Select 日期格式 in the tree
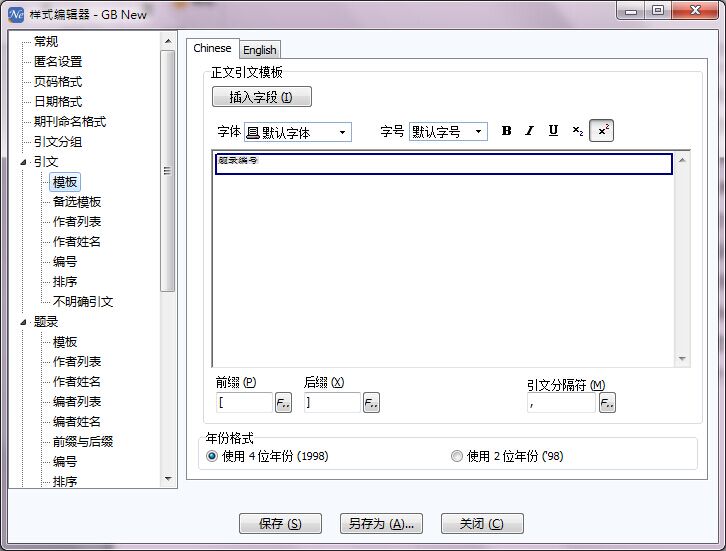Screen dimensions: 726x551 58,102
